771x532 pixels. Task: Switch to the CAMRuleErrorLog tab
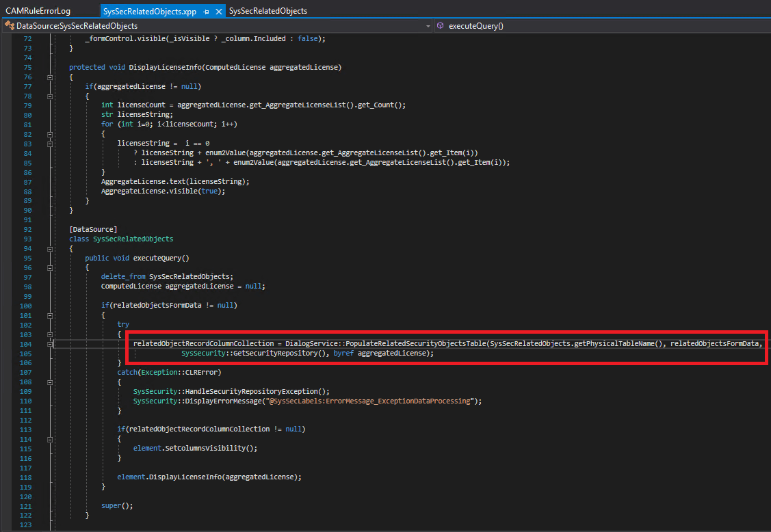(x=38, y=11)
